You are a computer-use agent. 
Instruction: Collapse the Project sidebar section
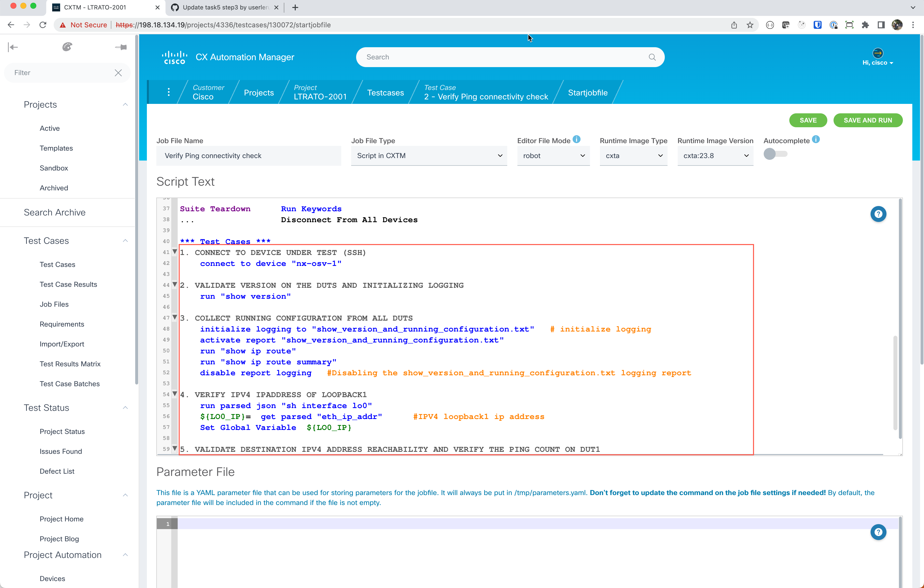(x=125, y=495)
